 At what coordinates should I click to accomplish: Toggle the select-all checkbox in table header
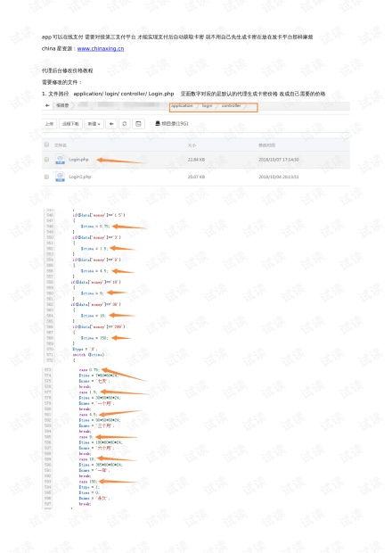click(46, 144)
